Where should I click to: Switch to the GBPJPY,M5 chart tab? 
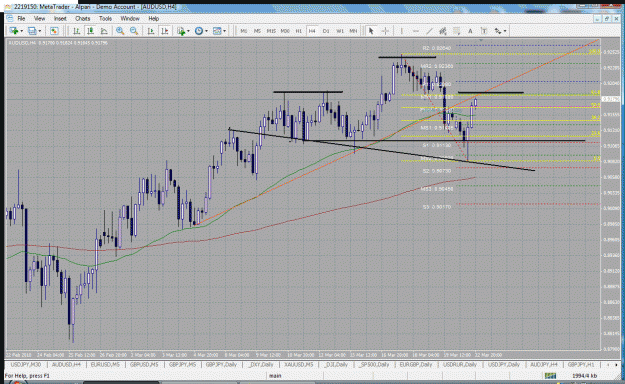[182, 364]
